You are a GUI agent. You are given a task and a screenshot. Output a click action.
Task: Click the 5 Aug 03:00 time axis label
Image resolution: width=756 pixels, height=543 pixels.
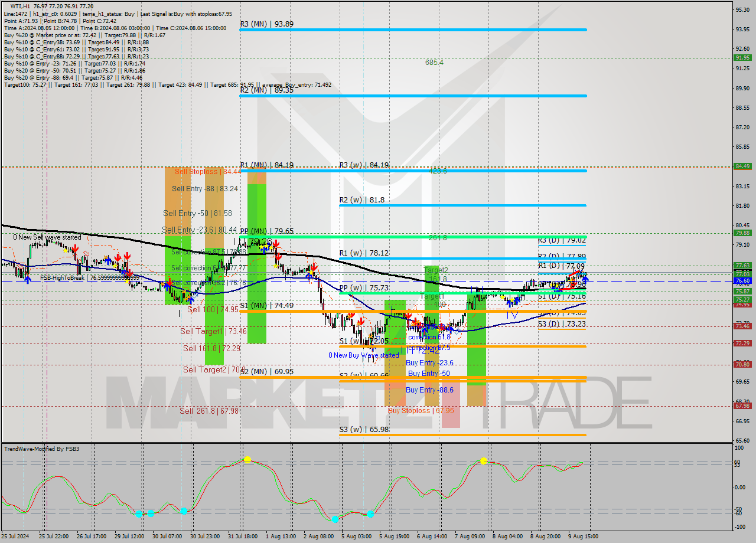tap(357, 537)
